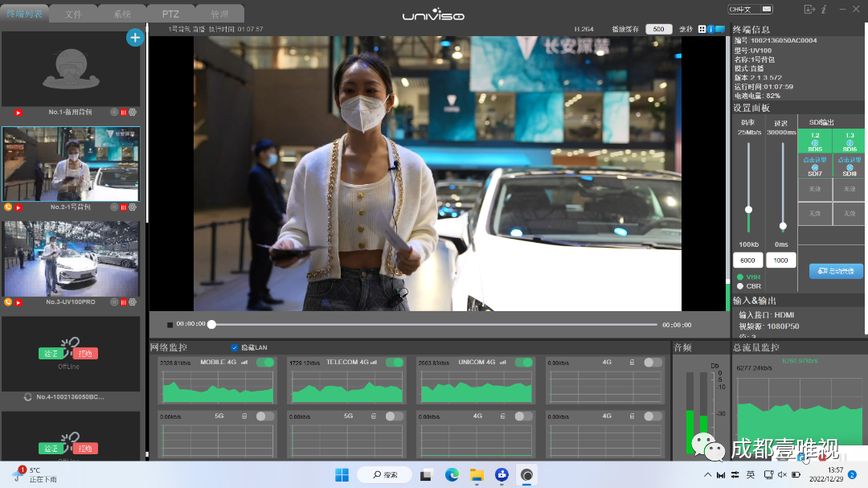Select the No.2-1号背包 video thumbnail
Screen dimensions: 868x488
(x=71, y=164)
